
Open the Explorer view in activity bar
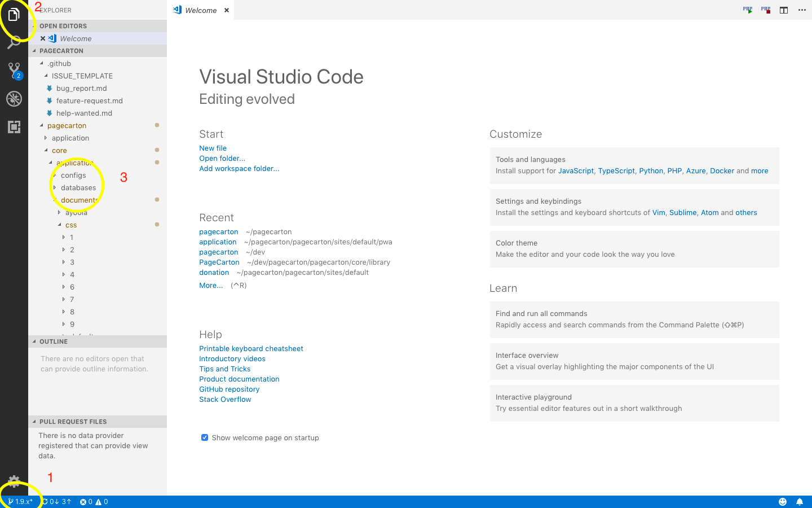14,15
